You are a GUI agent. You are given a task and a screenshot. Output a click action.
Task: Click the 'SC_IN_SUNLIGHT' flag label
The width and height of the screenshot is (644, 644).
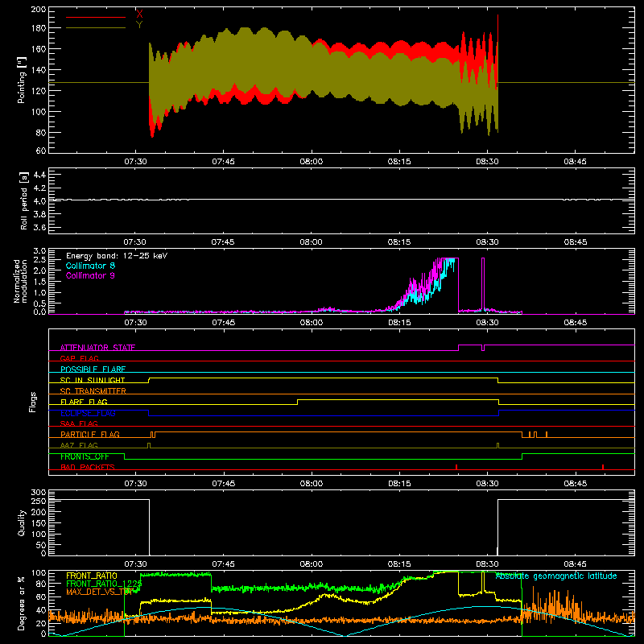(x=93, y=380)
